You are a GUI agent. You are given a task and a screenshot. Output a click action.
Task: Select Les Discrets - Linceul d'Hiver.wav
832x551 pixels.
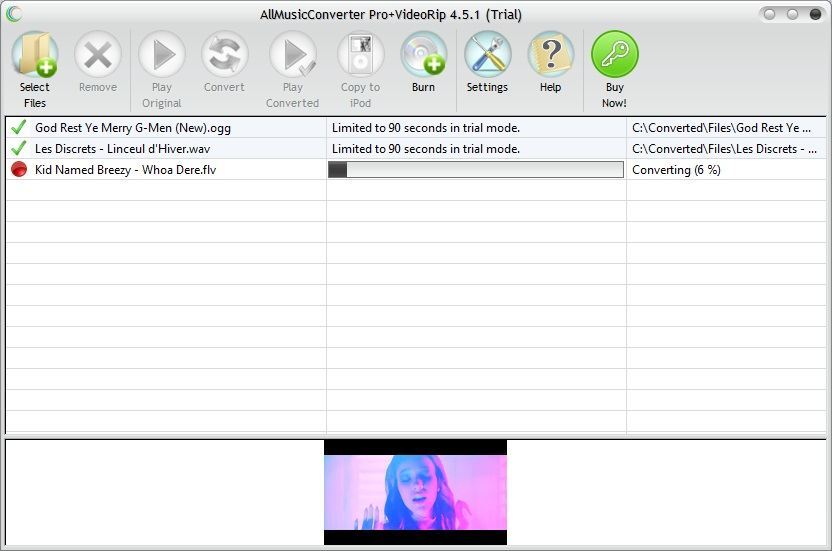123,149
